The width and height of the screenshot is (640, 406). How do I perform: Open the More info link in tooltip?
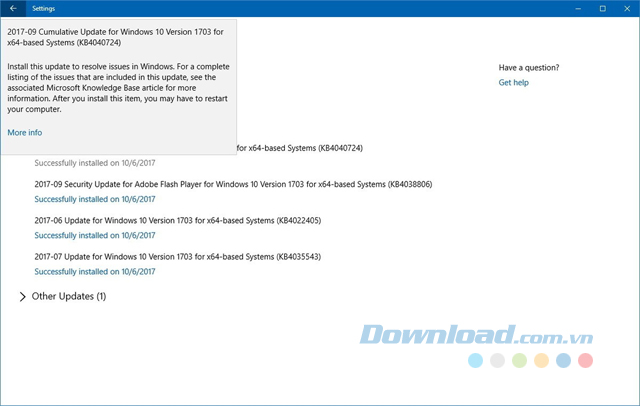pyautogui.click(x=24, y=133)
